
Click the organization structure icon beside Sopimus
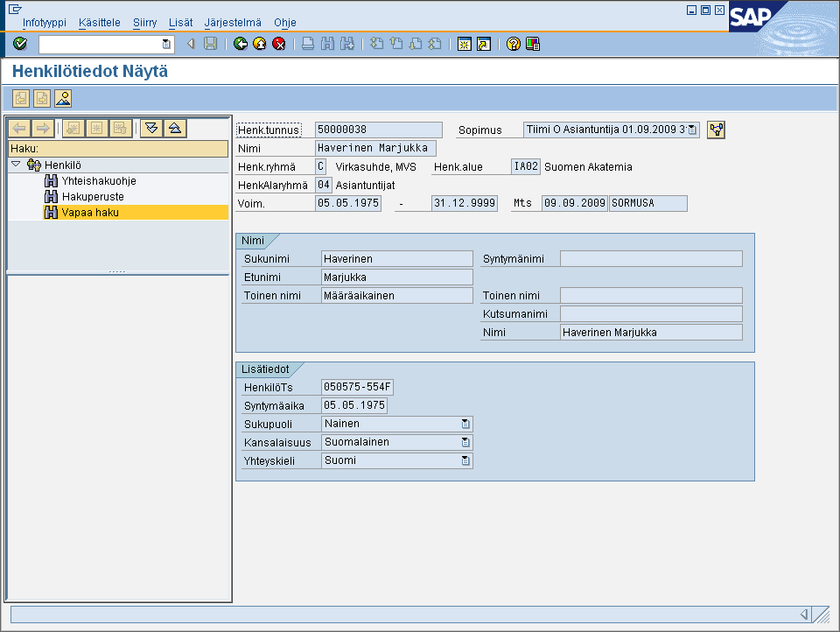click(717, 130)
